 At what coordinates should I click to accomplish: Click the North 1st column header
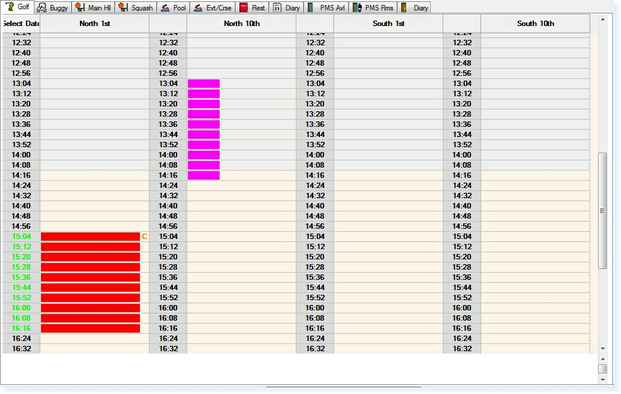(x=95, y=23)
